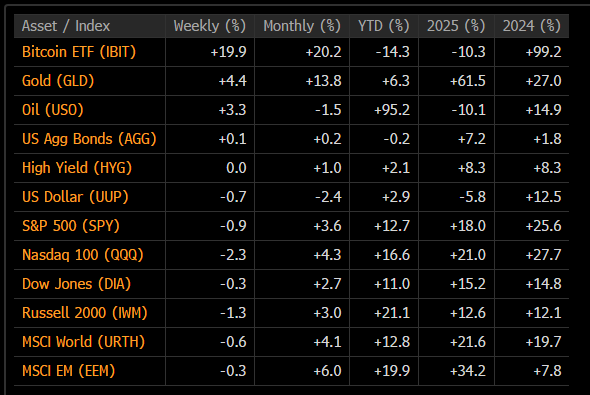Select MSCI EM 2025 value +34.2
The width and height of the screenshot is (590, 395).
click(468, 371)
